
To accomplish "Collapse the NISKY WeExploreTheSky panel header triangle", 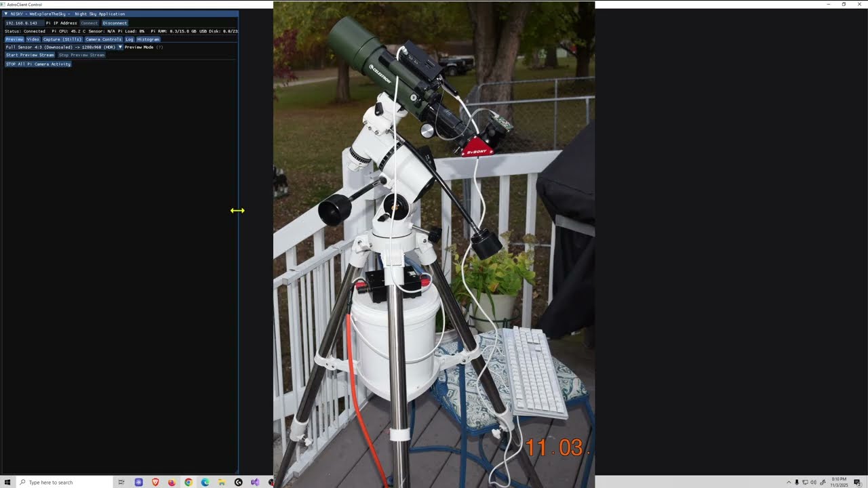I will [6, 14].
